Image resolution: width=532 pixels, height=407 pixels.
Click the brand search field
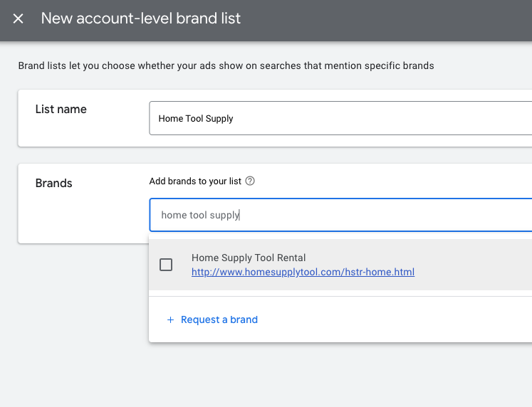pos(340,215)
